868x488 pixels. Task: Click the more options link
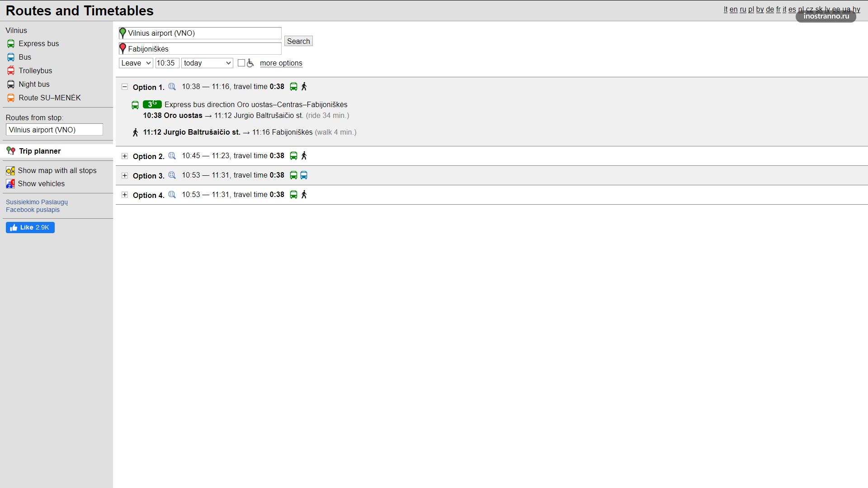click(x=281, y=63)
